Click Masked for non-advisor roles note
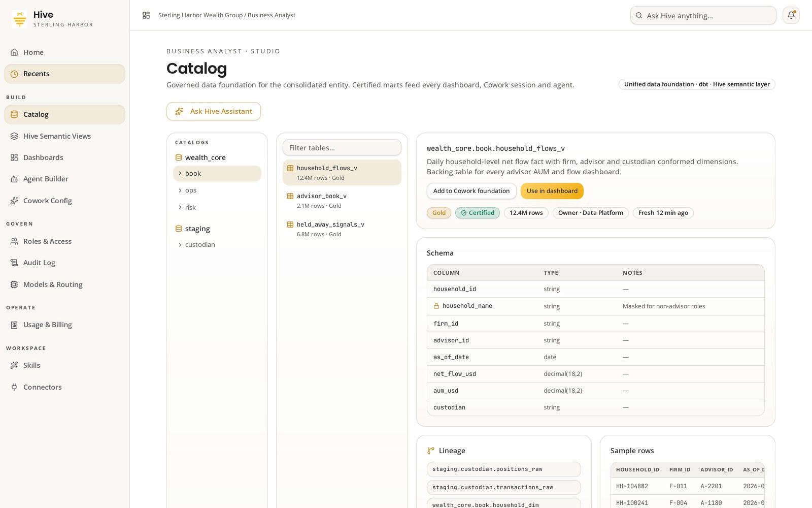The width and height of the screenshot is (812, 508). [664, 306]
